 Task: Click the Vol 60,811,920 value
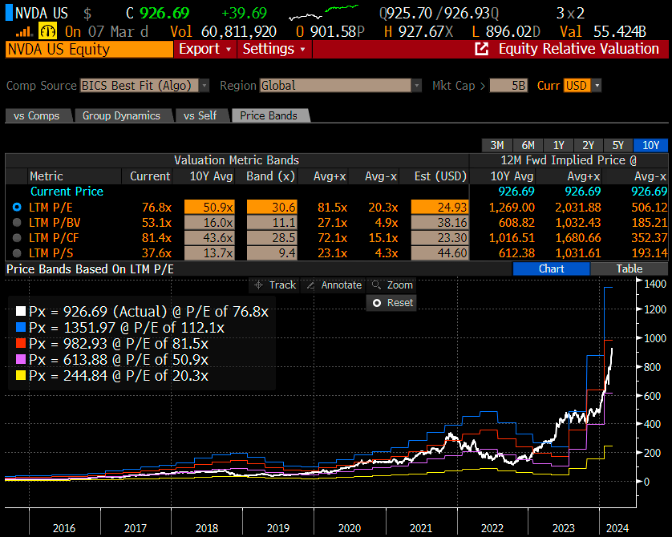click(x=239, y=32)
